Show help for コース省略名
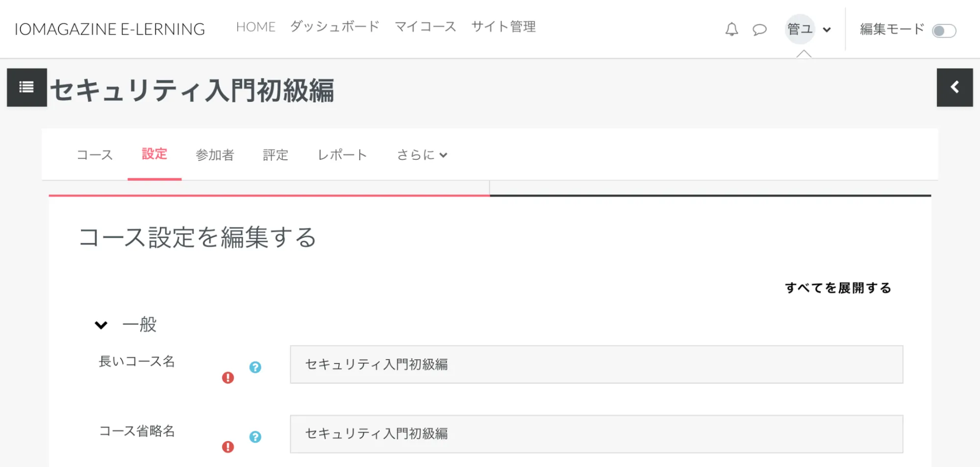 pyautogui.click(x=255, y=437)
